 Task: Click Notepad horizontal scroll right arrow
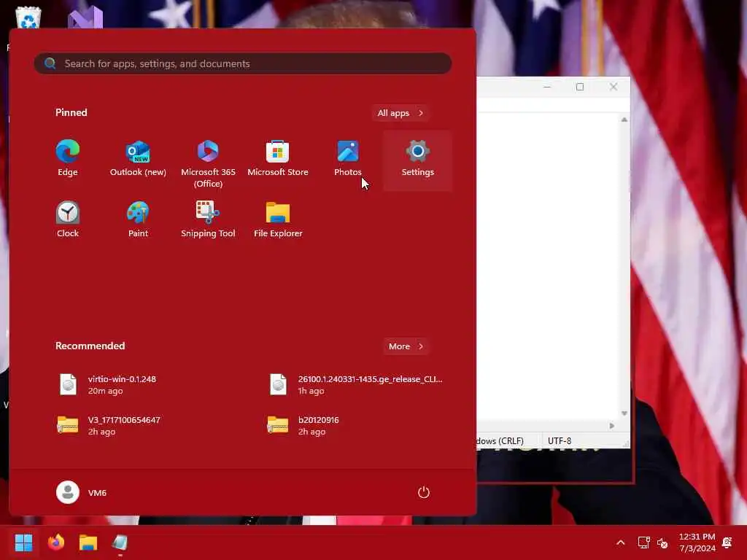coord(612,426)
